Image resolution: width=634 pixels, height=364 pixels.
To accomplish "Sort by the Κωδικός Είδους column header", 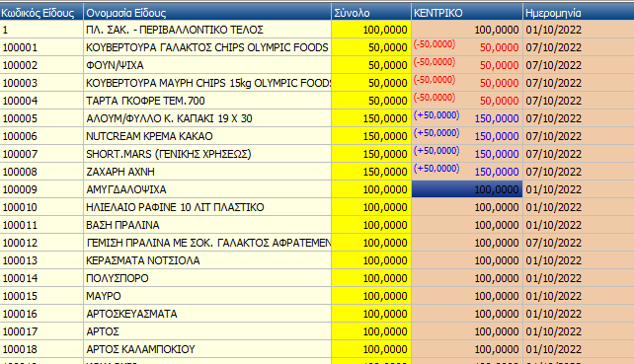I will point(41,13).
